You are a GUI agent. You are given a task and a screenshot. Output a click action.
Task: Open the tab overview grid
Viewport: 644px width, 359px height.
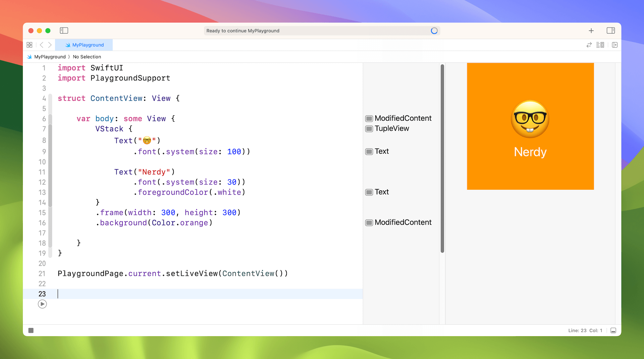point(30,45)
